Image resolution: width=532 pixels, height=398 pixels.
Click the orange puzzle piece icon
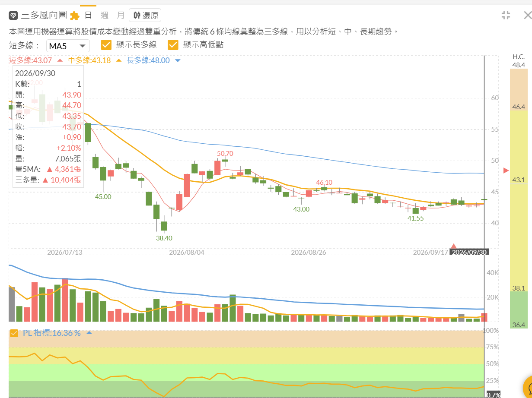click(75, 16)
